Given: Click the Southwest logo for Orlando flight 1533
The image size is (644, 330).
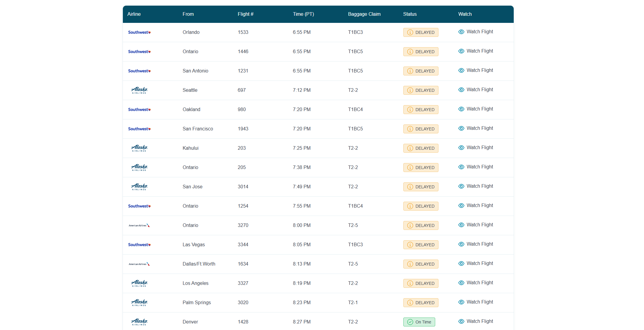Looking at the screenshot, I should pyautogui.click(x=139, y=32).
